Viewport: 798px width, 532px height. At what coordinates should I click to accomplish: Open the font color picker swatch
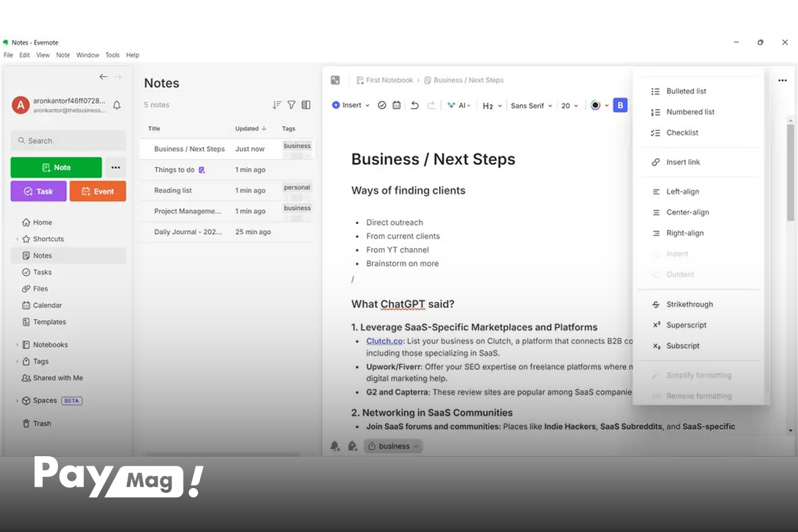click(x=596, y=105)
